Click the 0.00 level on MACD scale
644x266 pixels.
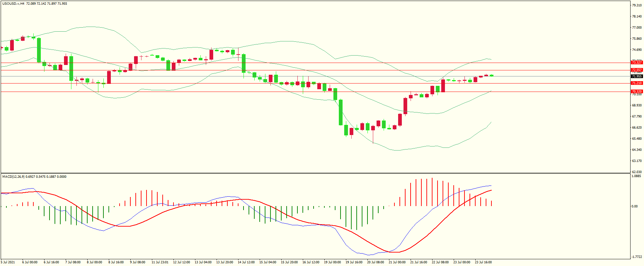click(635, 206)
